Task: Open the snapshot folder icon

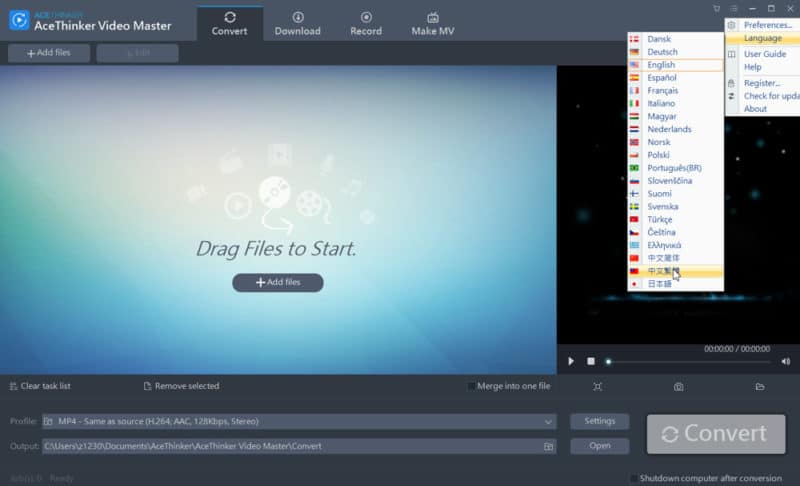Action: coord(760,387)
